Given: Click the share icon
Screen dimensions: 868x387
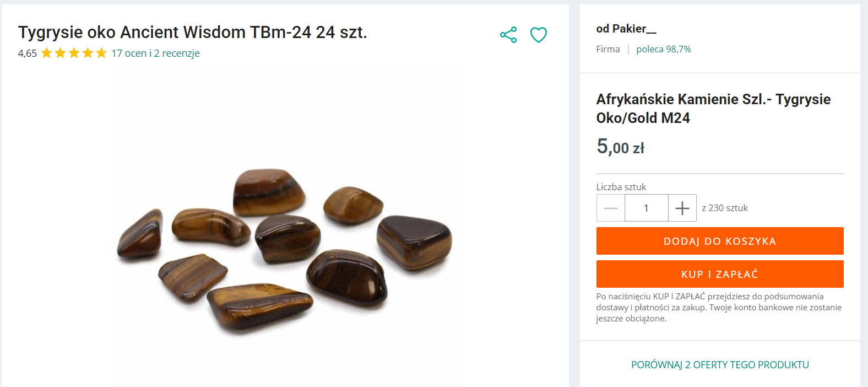Looking at the screenshot, I should point(508,35).
